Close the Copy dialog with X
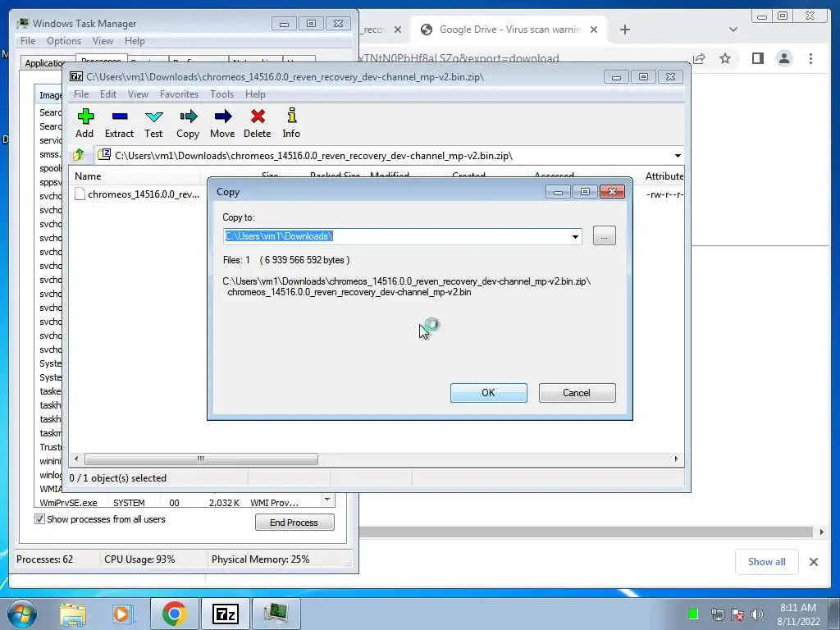This screenshot has width=840, height=630. [612, 192]
